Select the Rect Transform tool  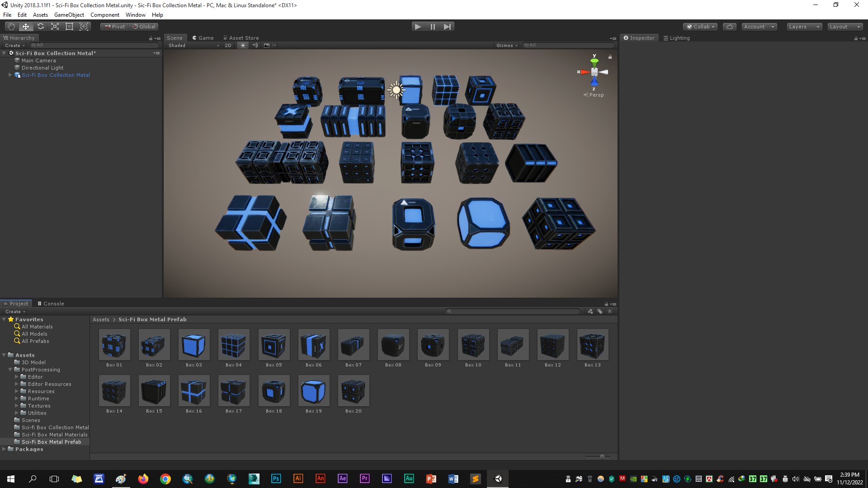69,27
